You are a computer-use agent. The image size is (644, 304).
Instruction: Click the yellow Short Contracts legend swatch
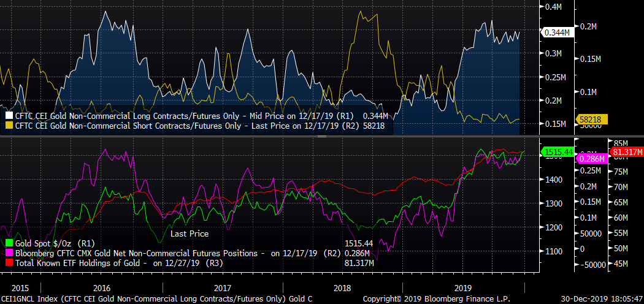tap(9, 126)
